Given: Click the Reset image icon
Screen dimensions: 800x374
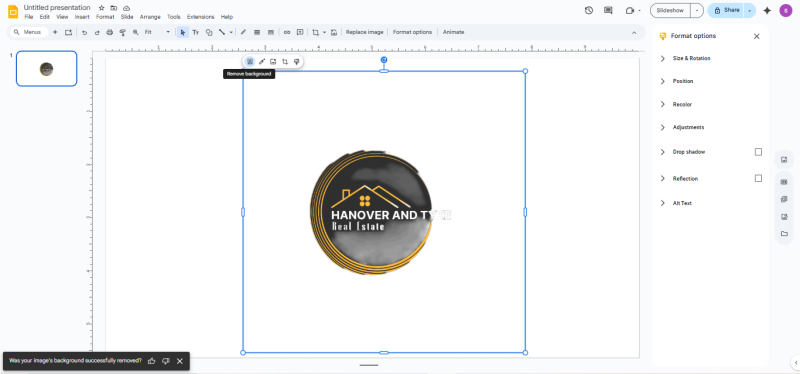Looking at the screenshot, I should click(334, 32).
